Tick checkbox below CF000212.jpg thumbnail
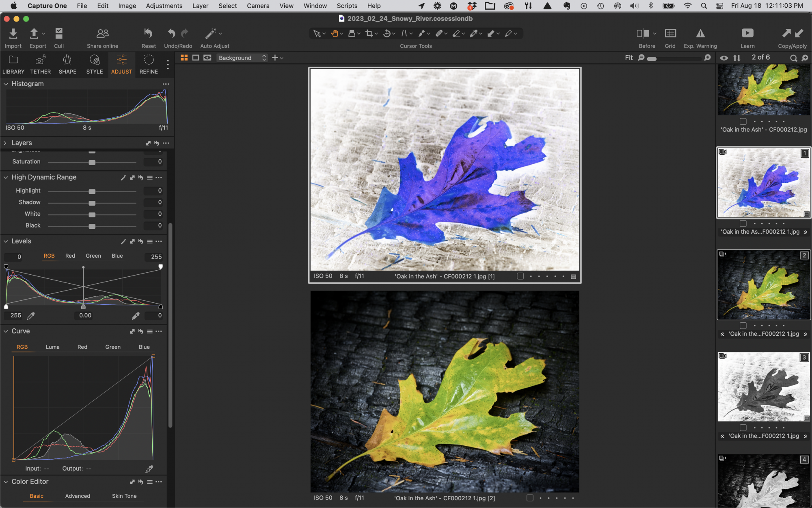 (743, 121)
